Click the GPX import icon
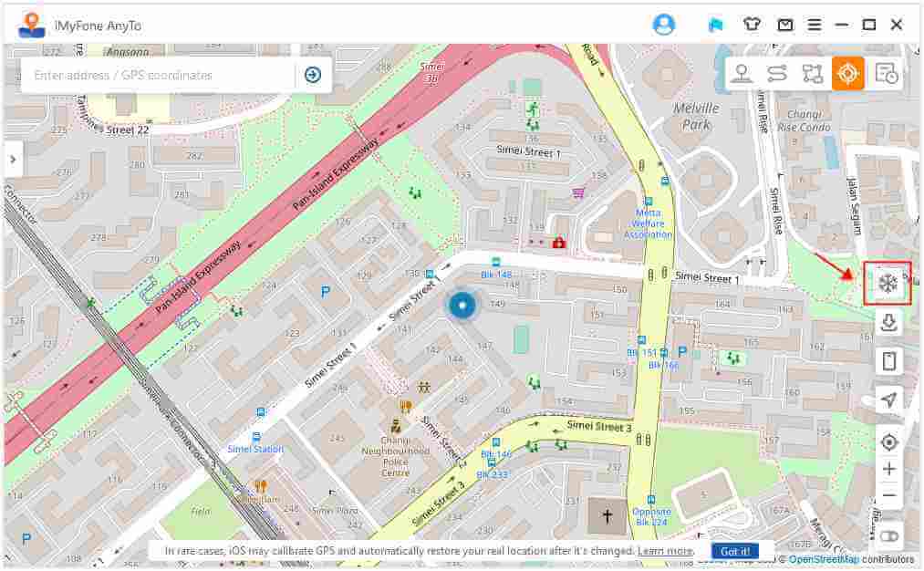Viewport: 924px width, 571px height. point(888,322)
